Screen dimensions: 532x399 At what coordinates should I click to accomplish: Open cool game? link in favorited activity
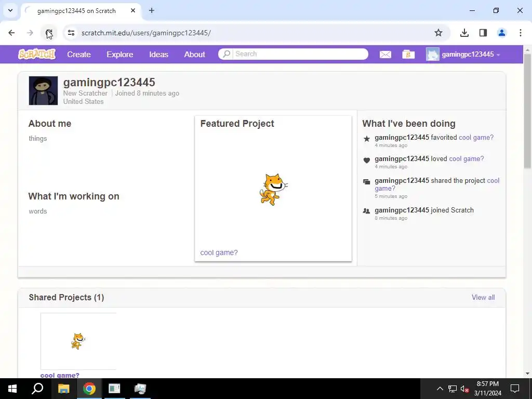pos(476,137)
